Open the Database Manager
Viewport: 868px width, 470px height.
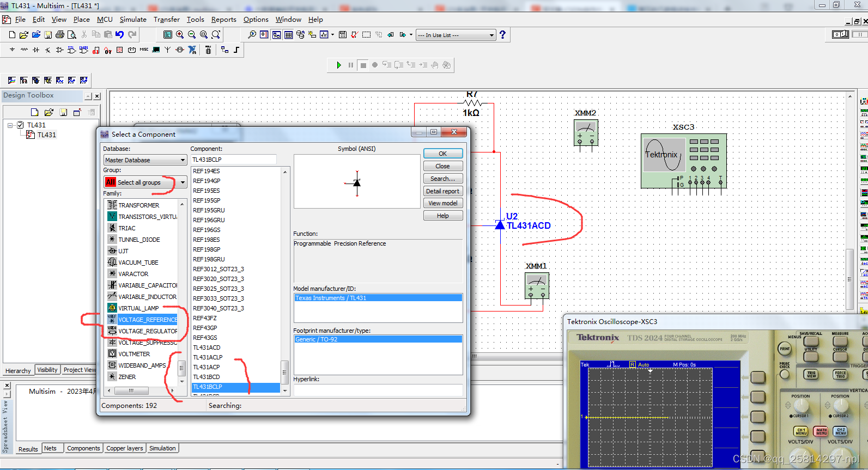tap(300, 34)
